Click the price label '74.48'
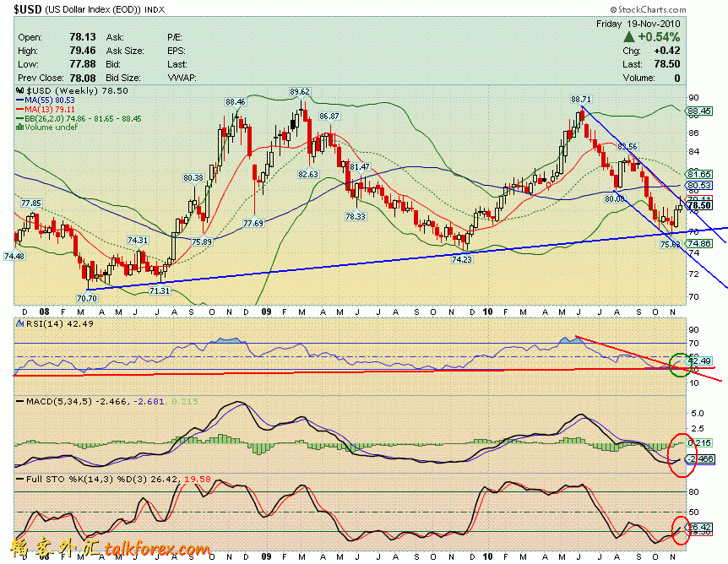This screenshot has height=564, width=728. [14, 256]
